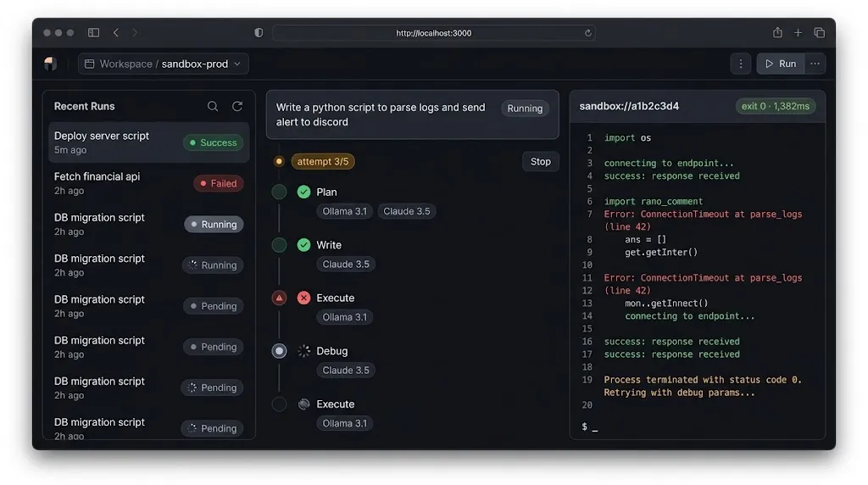Click the Success status badge
The width and height of the screenshot is (868, 485).
pyautogui.click(x=213, y=142)
